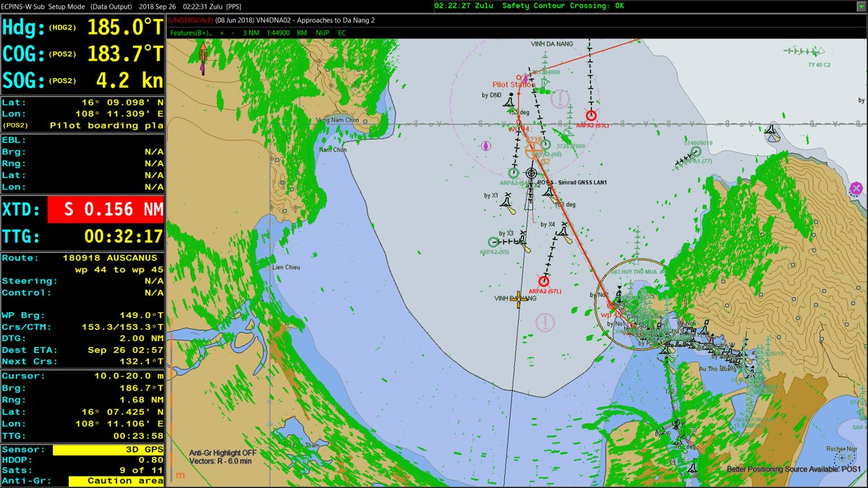
Task: Click the magenta diamond symbol west of route
Action: tap(485, 145)
